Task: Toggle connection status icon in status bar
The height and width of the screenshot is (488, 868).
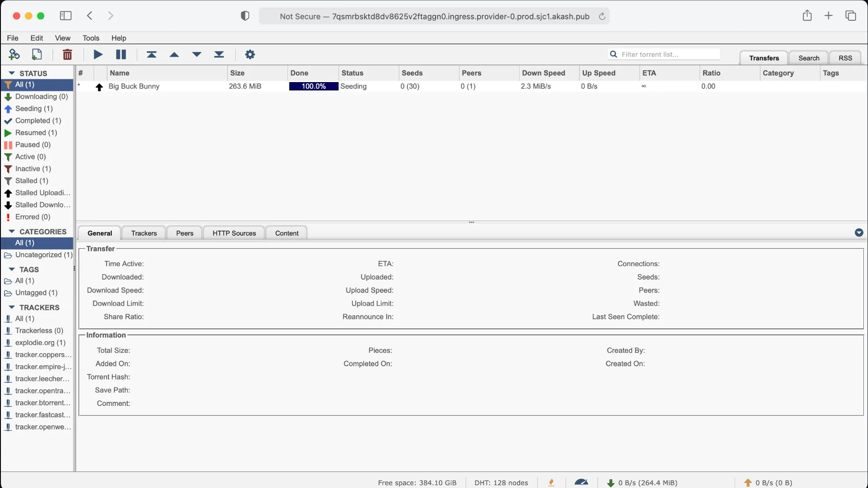Action: coord(551,482)
